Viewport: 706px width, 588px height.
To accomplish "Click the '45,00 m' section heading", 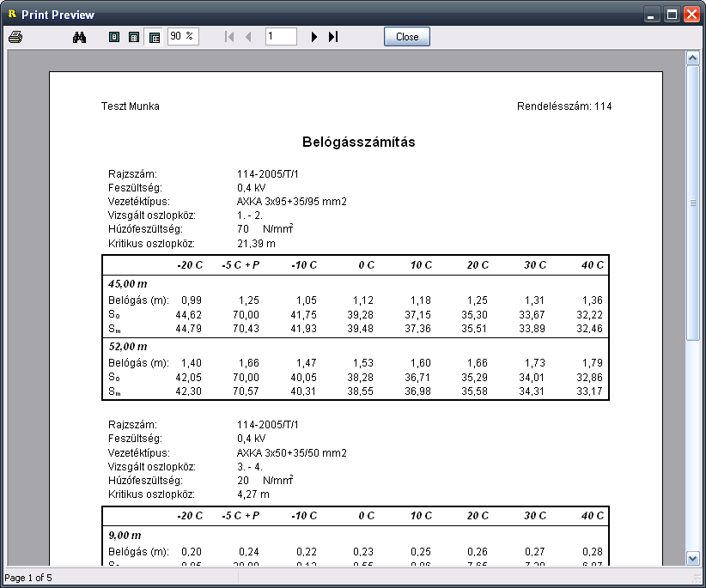I will pos(128,284).
